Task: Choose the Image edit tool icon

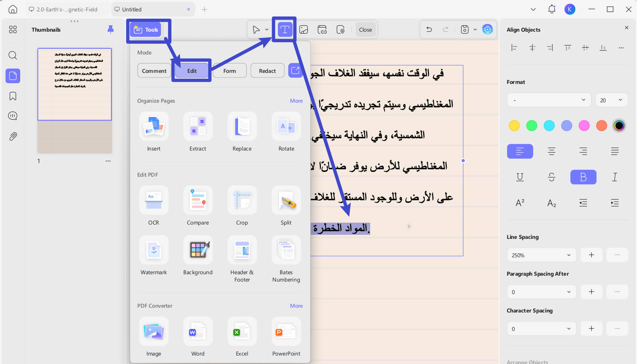Action: click(304, 29)
